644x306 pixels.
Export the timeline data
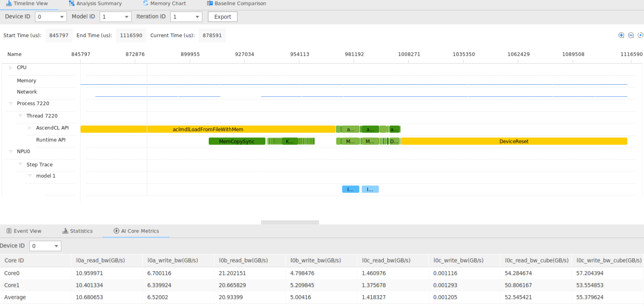coord(223,17)
